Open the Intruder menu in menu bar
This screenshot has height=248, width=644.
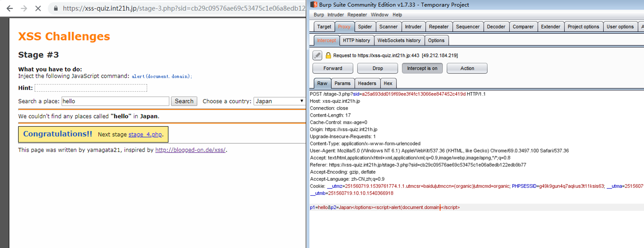pos(335,15)
